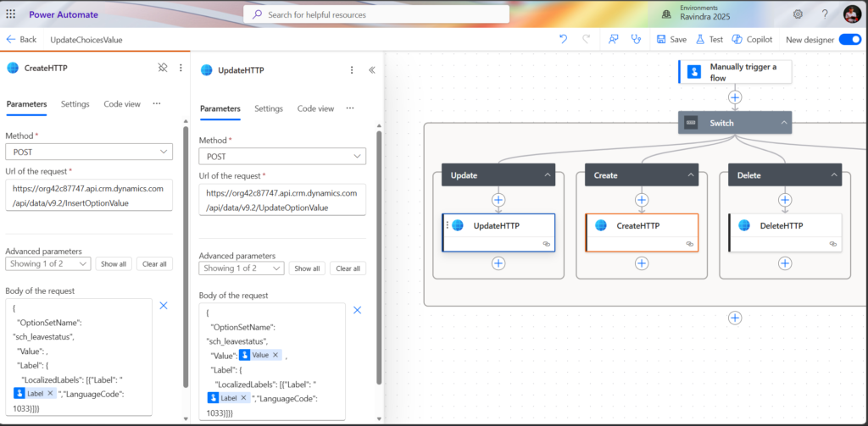Select Parameters tab in CreateHTTP panel

pos(26,104)
